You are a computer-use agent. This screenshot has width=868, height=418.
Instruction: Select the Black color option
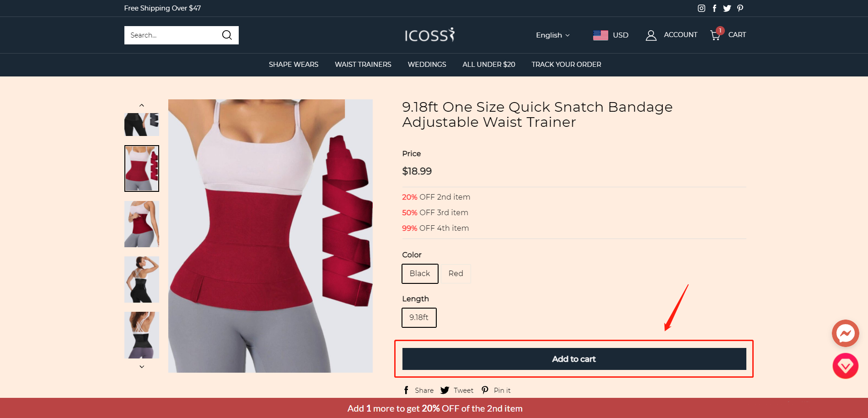click(420, 273)
